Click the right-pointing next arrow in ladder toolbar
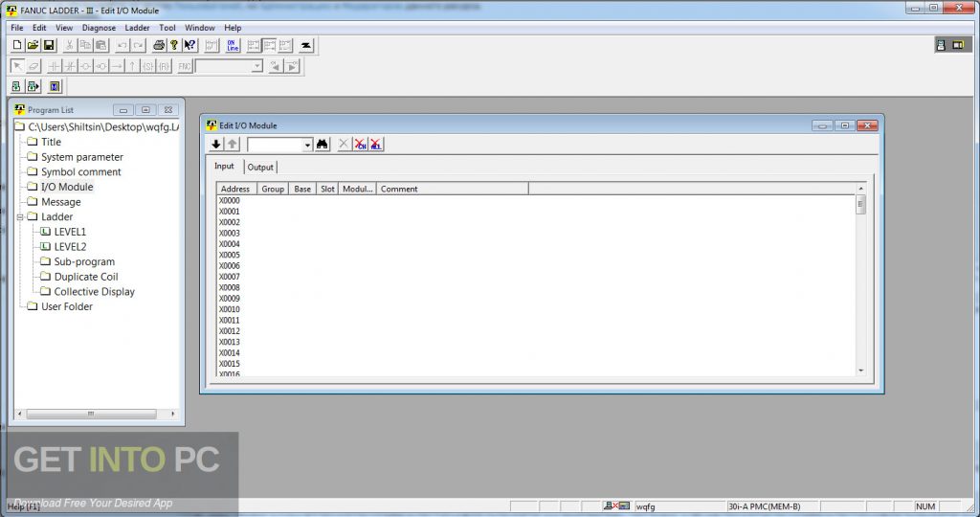The width and height of the screenshot is (980, 517). [x=292, y=66]
